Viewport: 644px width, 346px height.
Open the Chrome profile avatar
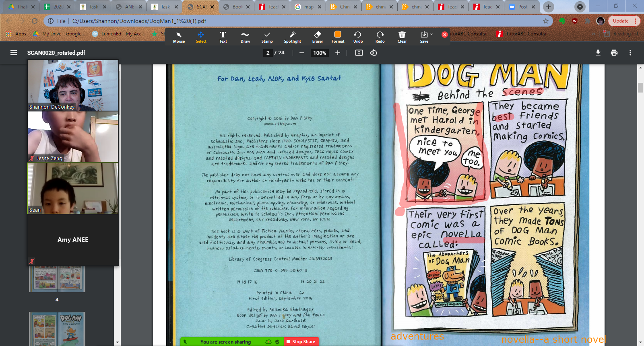[x=601, y=21]
